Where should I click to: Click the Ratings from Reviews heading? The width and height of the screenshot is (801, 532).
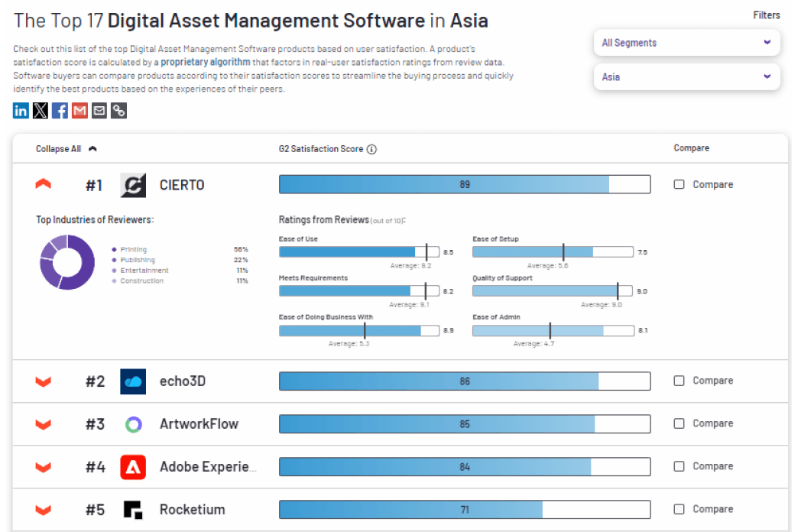[x=324, y=219]
